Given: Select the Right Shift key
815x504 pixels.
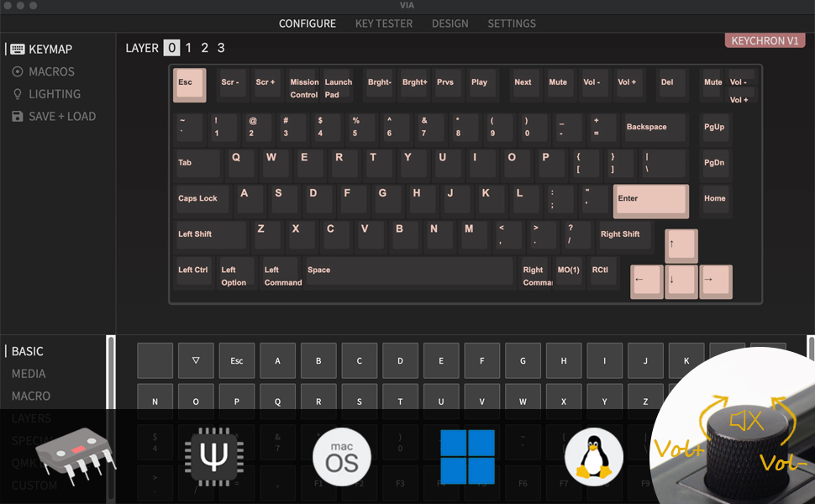Looking at the screenshot, I should click(627, 235).
